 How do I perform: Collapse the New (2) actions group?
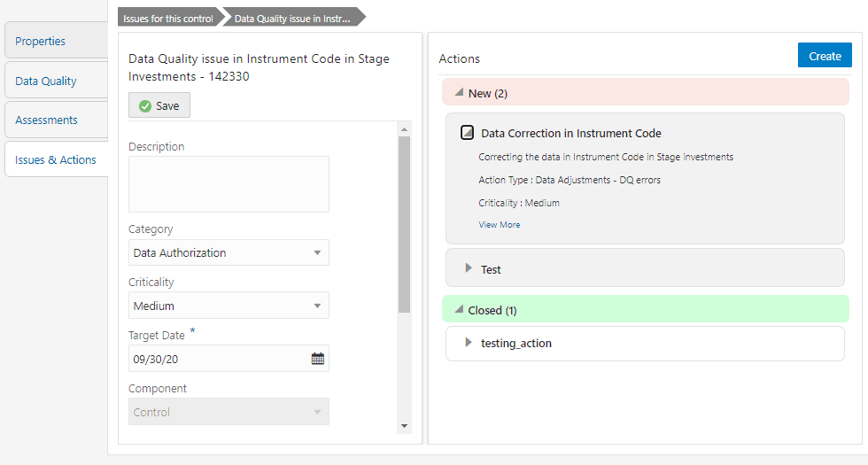[459, 92]
